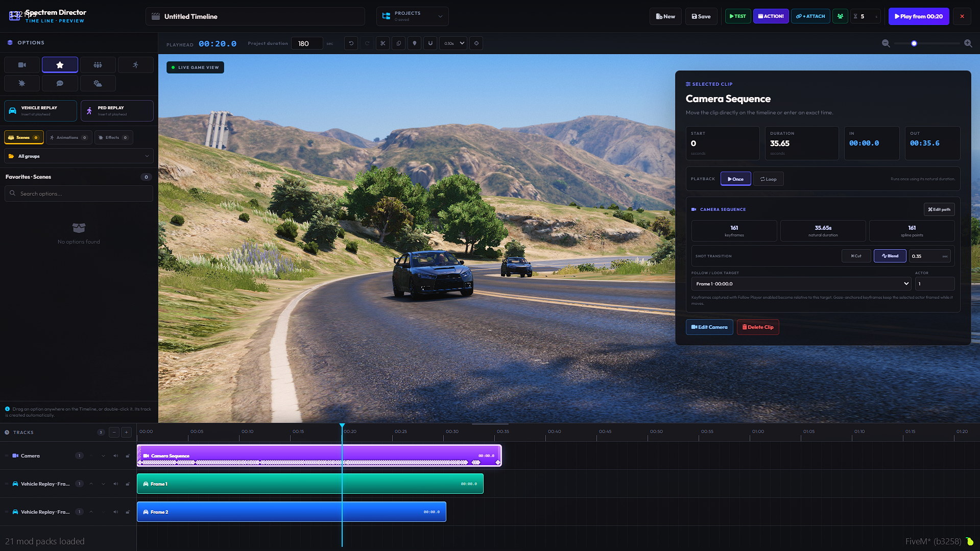
Task: Remove a track with the minus button
Action: point(114,433)
